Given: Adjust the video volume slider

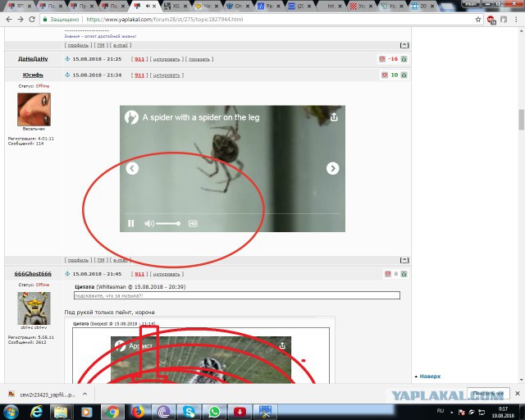Looking at the screenshot, I should [168, 223].
